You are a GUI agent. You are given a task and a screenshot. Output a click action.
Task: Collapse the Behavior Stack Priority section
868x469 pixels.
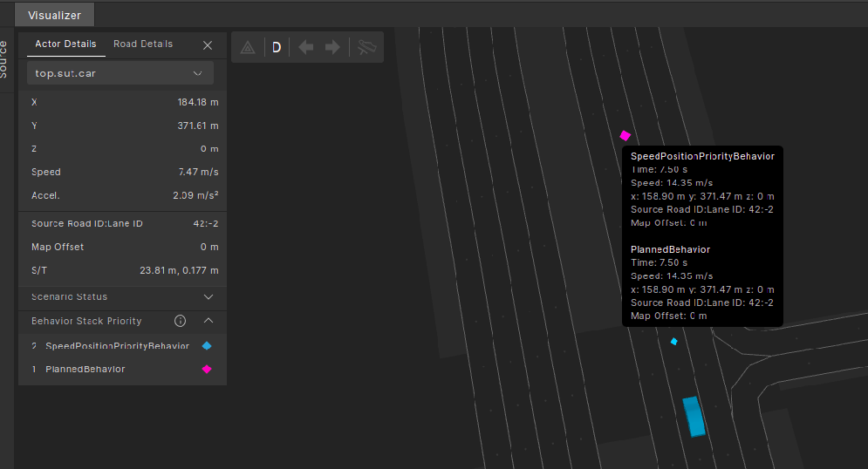point(208,321)
